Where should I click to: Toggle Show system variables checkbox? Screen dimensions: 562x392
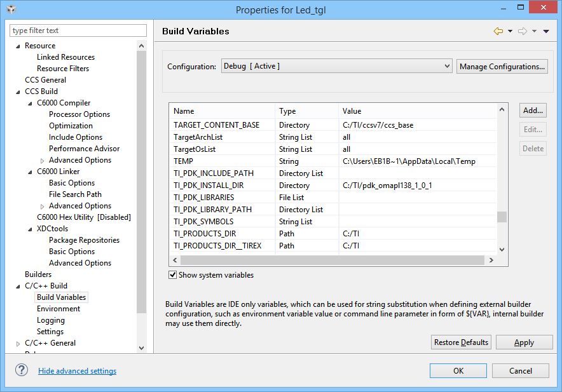(x=172, y=275)
